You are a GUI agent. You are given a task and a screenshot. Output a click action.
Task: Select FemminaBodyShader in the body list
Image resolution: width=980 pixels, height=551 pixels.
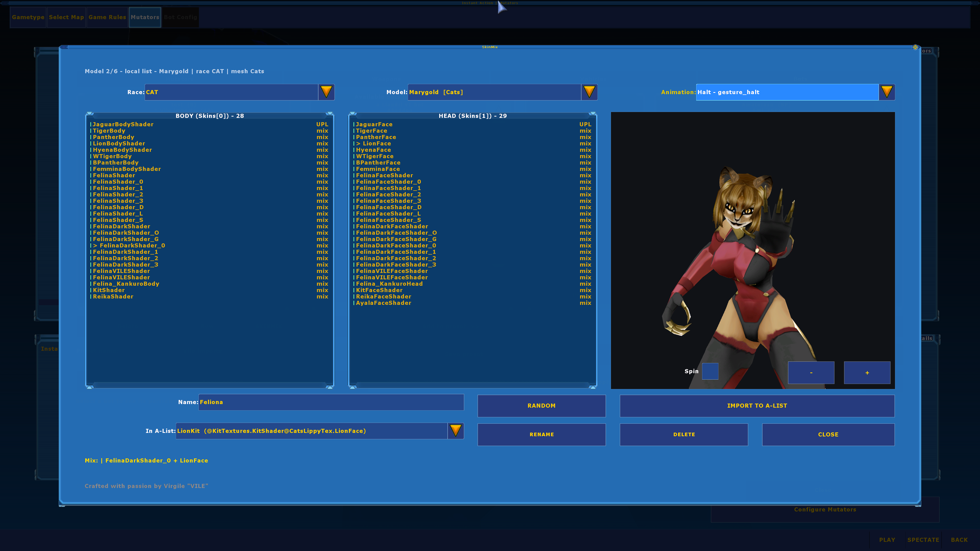point(209,169)
